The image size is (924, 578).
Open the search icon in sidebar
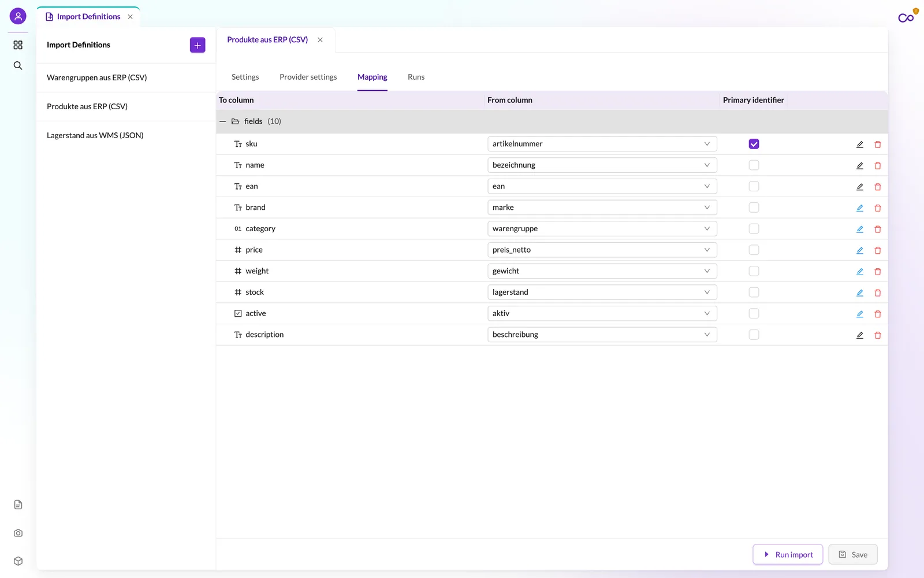(18, 66)
